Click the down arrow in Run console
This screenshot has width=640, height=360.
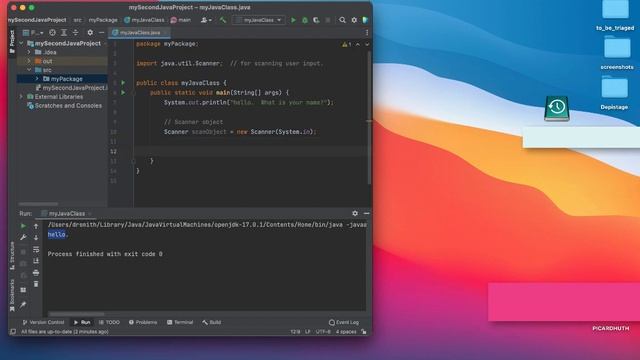[x=36, y=237]
